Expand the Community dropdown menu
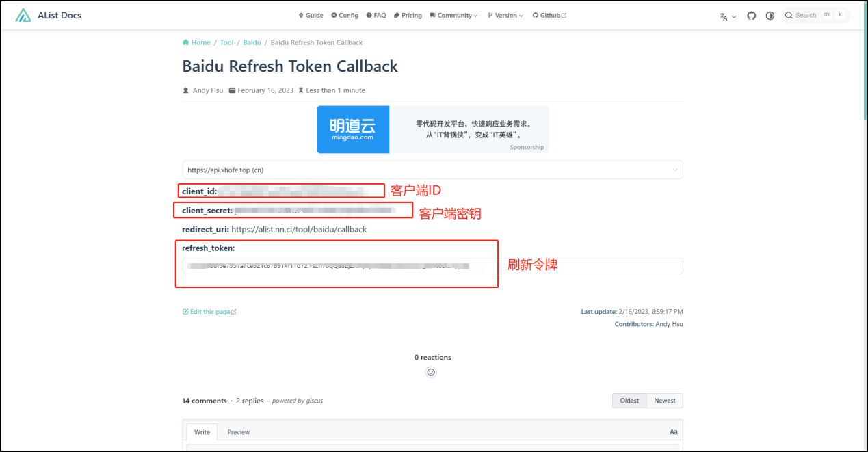This screenshot has width=868, height=452. point(453,15)
